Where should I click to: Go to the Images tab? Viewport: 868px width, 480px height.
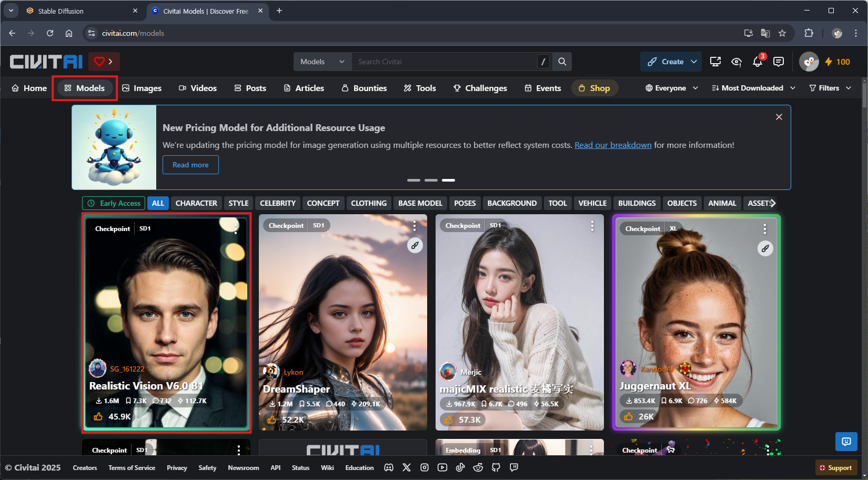142,88
